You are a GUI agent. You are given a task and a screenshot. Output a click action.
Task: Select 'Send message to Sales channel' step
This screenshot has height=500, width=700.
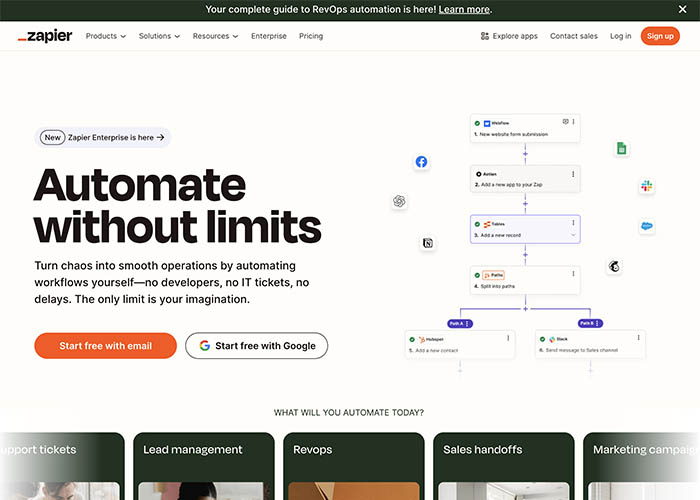[x=590, y=344]
